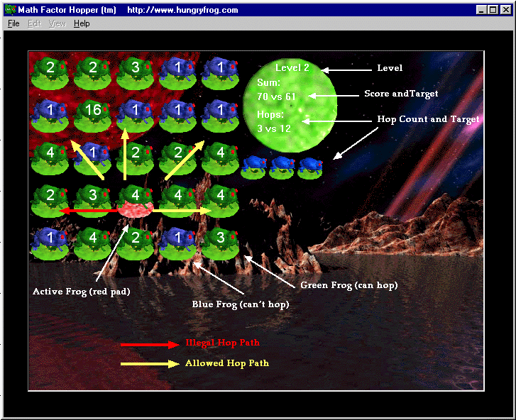Click the frog app icon in the title bar

(11, 10)
